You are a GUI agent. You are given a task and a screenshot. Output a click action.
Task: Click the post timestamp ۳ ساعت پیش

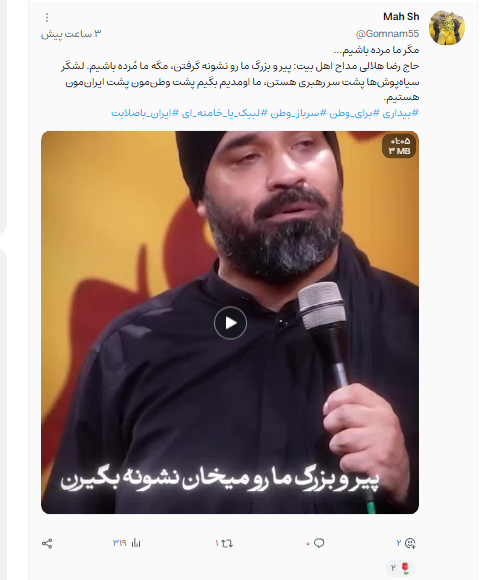coord(71,34)
